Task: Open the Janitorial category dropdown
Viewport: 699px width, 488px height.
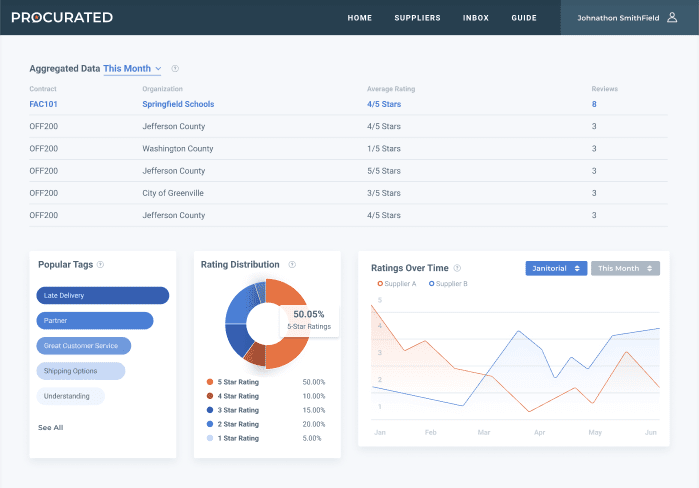Action: [x=556, y=268]
